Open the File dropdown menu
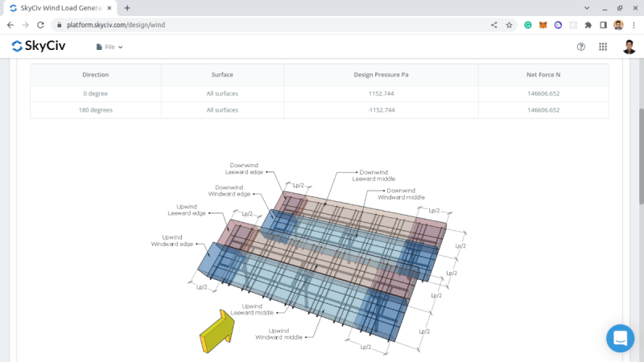 (x=109, y=47)
